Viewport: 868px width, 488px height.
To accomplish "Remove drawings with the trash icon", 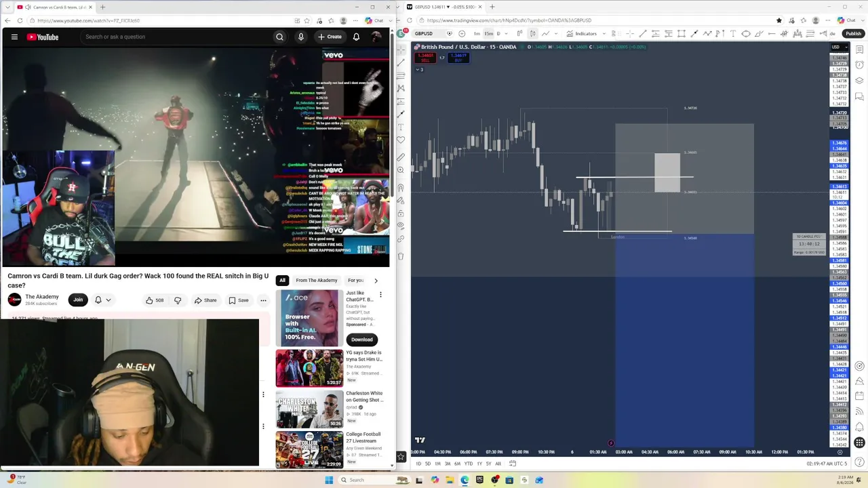I will [401, 256].
